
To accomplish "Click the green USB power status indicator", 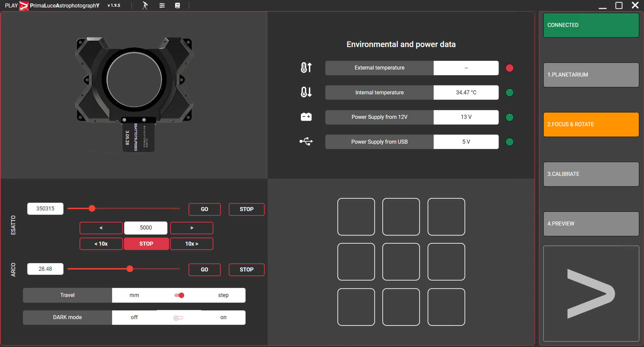I will click(509, 142).
